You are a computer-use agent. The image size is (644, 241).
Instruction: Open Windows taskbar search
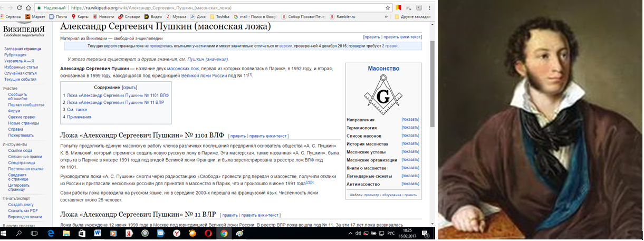20,233
